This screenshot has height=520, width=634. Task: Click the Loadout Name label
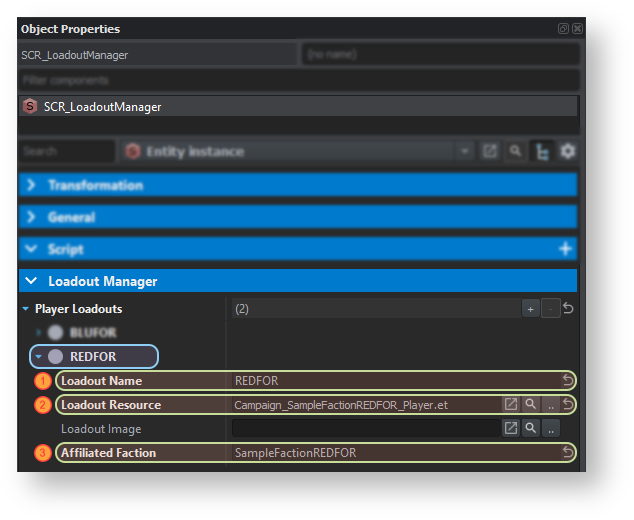click(x=101, y=381)
